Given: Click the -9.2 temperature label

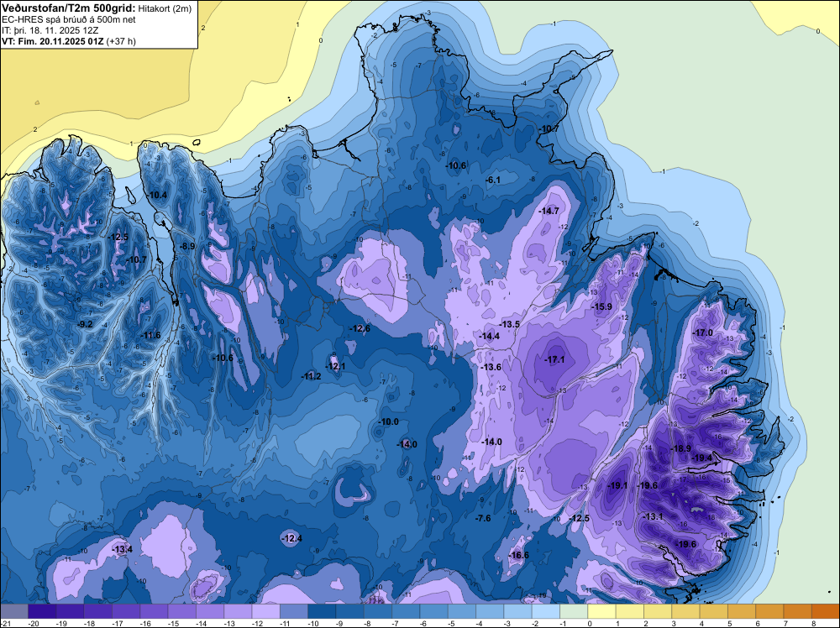Looking at the screenshot, I should point(86,324).
